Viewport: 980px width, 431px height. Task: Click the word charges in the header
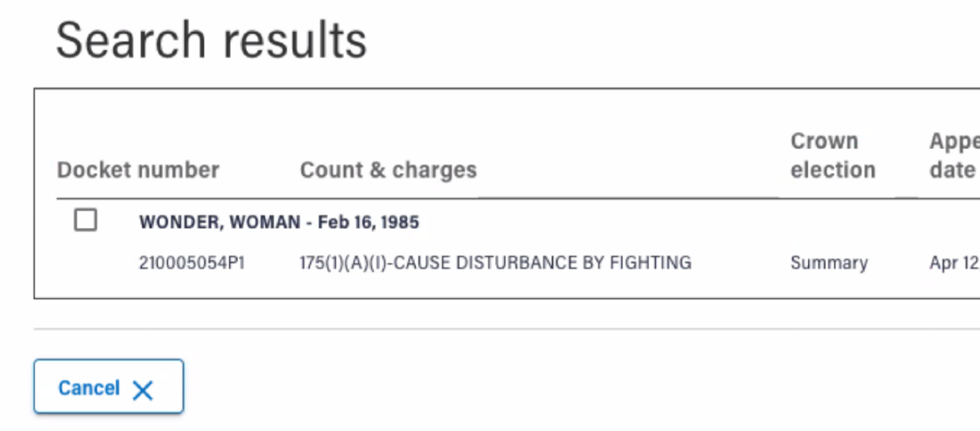(x=434, y=170)
